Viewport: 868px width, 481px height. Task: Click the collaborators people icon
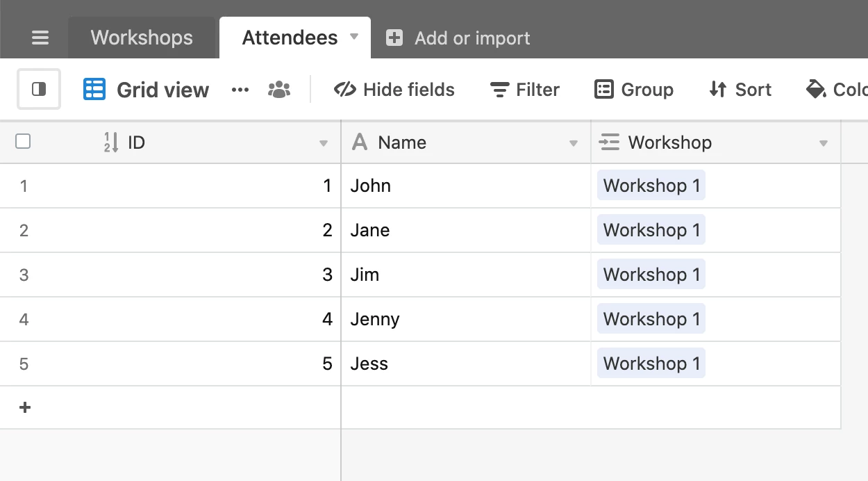[279, 89]
